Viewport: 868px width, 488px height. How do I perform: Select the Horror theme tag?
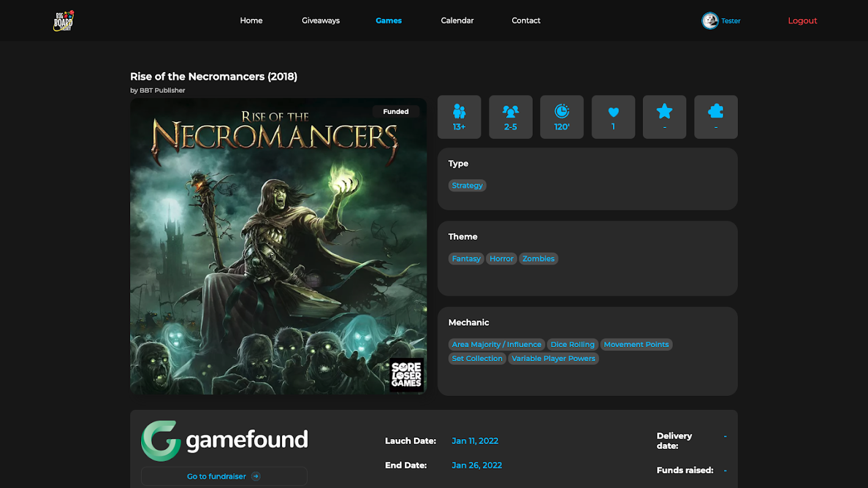tap(502, 259)
